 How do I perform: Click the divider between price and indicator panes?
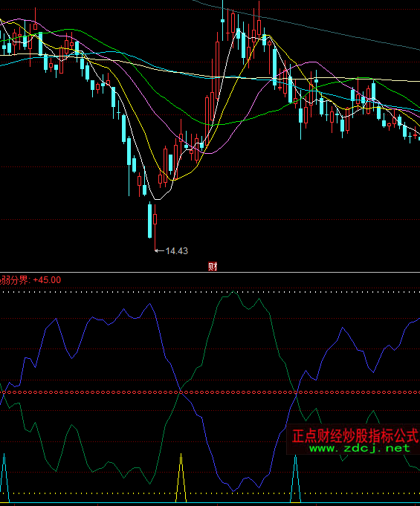coord(210,273)
